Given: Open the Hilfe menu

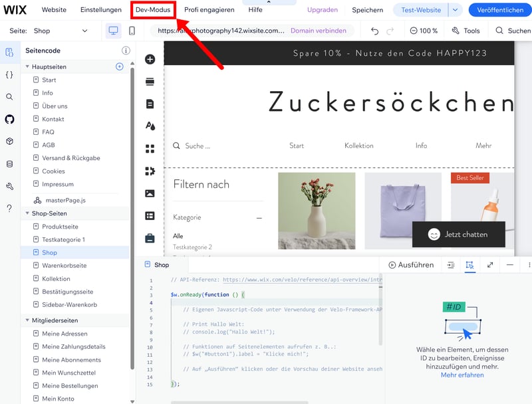Looking at the screenshot, I should pos(255,10).
